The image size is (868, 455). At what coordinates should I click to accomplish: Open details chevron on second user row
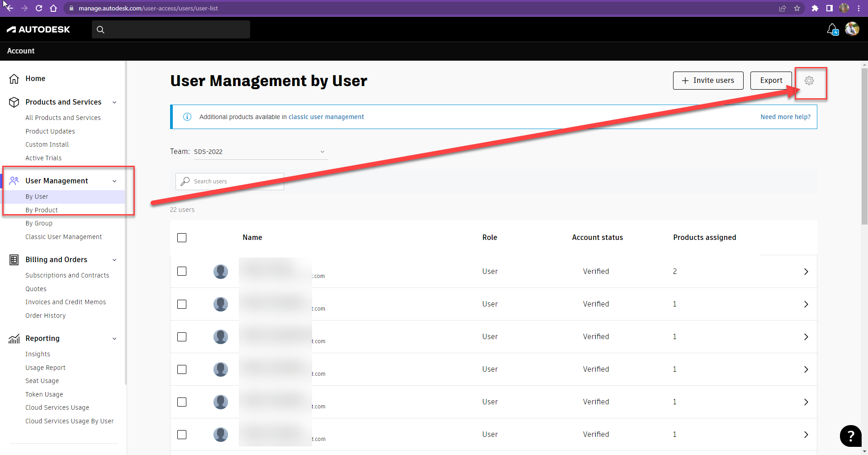click(806, 304)
